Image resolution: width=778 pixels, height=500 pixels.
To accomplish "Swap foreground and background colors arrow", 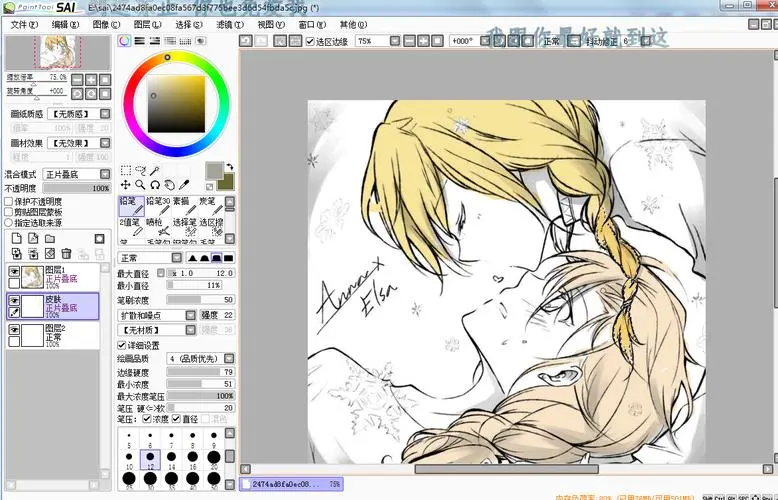I will click(x=230, y=167).
